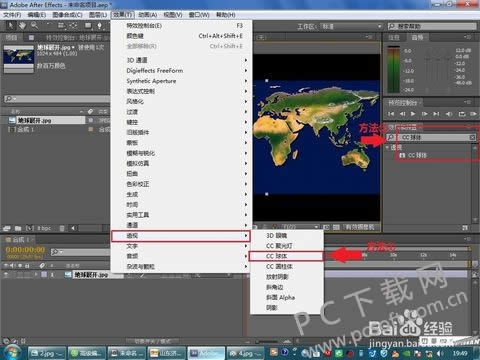Image resolution: width=480 pixels, height=360 pixels.
Task: Click the 透视 menu entry
Action: pos(180,236)
